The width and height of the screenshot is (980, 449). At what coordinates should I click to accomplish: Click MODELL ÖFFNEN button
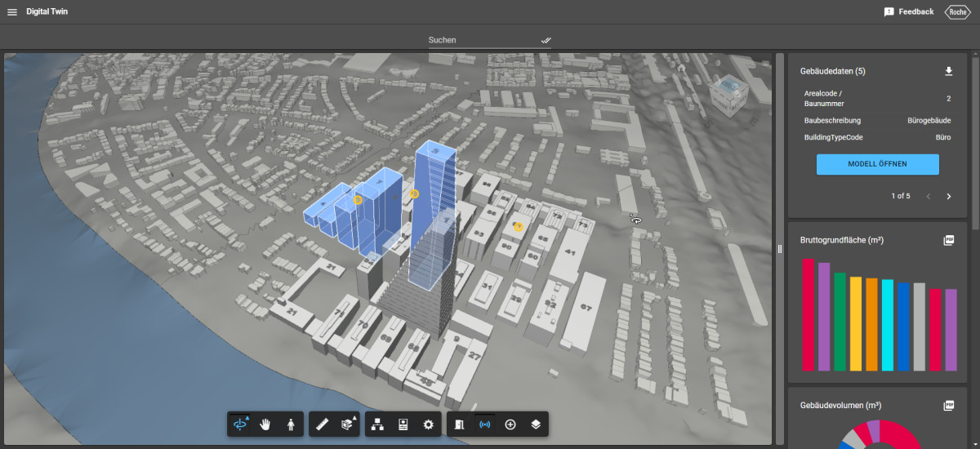pyautogui.click(x=878, y=164)
